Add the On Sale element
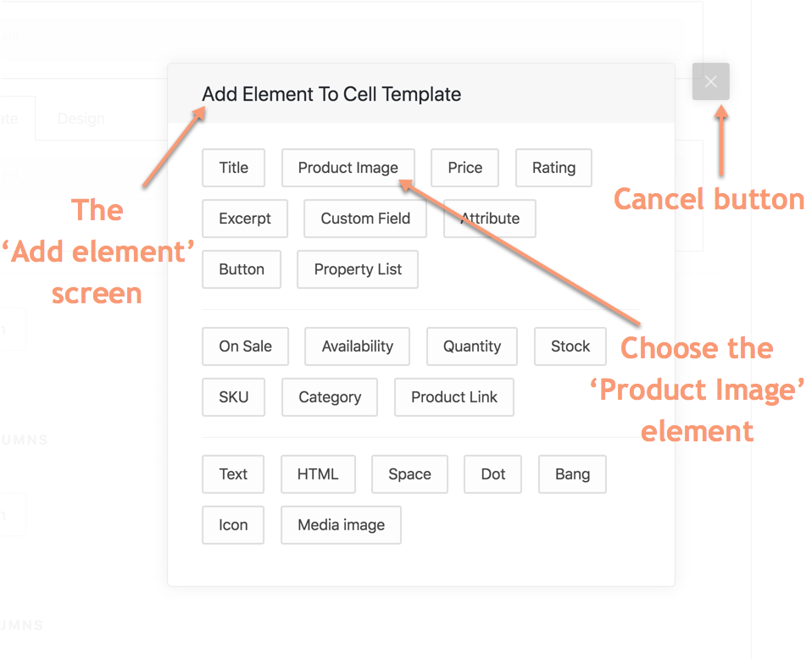The image size is (812, 659). pos(245,346)
